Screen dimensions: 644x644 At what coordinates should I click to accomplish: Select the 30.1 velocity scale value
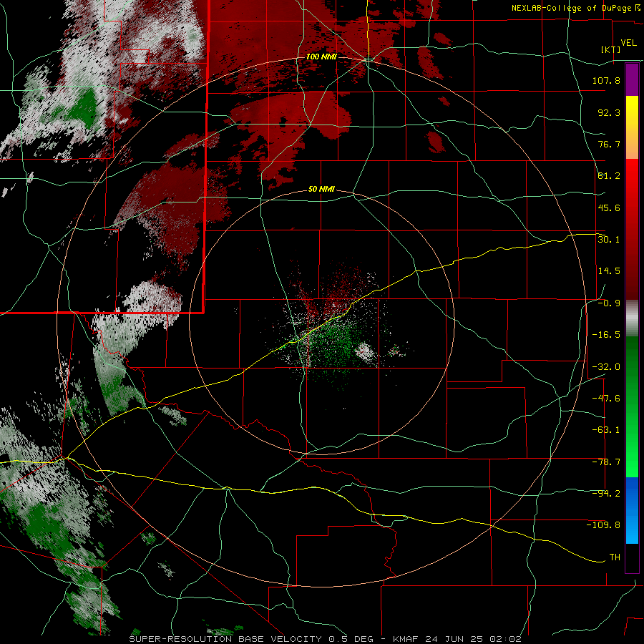[609, 240]
